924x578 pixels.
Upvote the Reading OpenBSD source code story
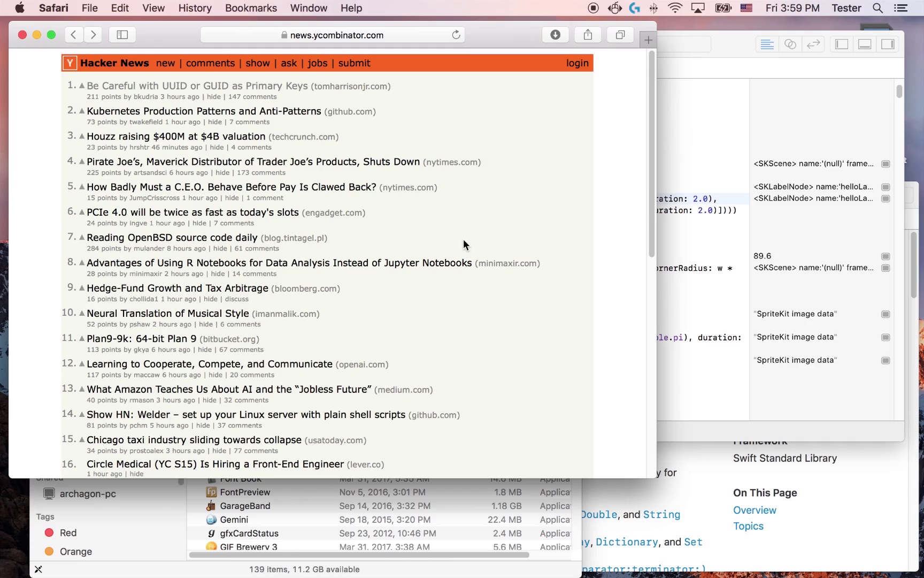point(82,237)
